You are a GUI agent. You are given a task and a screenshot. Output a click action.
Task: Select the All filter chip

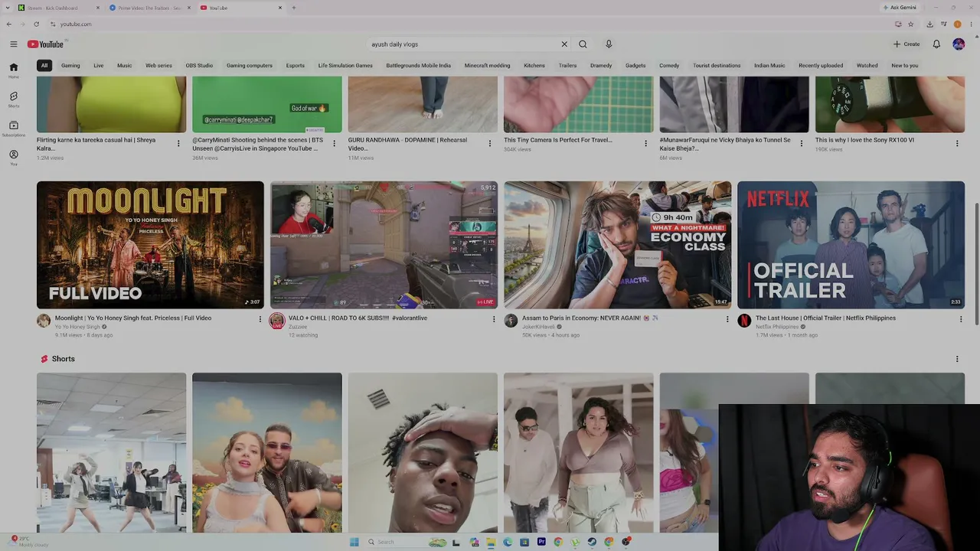tap(44, 66)
